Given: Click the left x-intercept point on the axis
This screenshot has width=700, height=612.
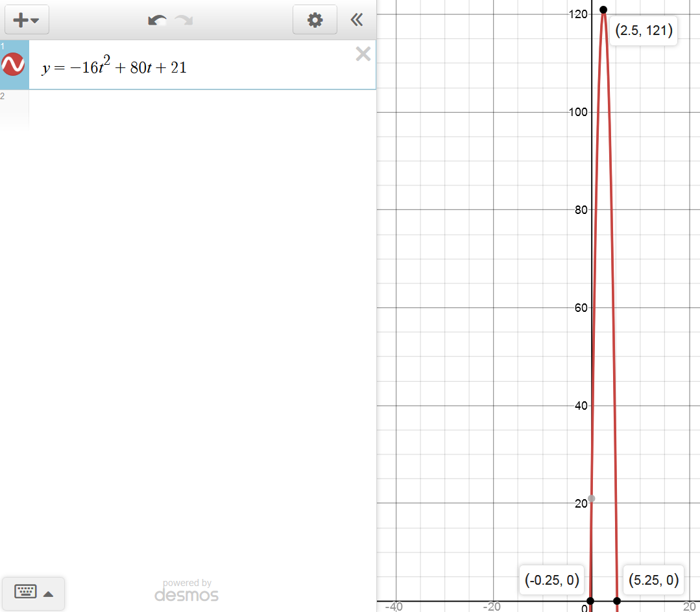Looking at the screenshot, I should [590, 601].
